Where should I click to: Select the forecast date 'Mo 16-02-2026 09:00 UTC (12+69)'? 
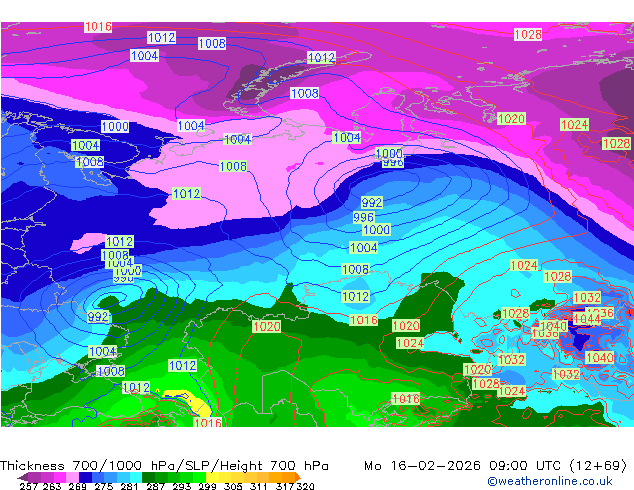point(496,466)
